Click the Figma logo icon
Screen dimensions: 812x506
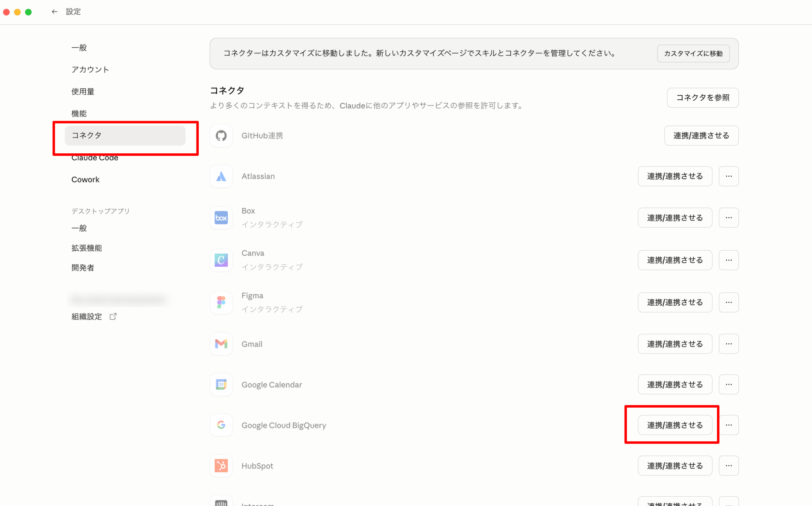point(221,302)
